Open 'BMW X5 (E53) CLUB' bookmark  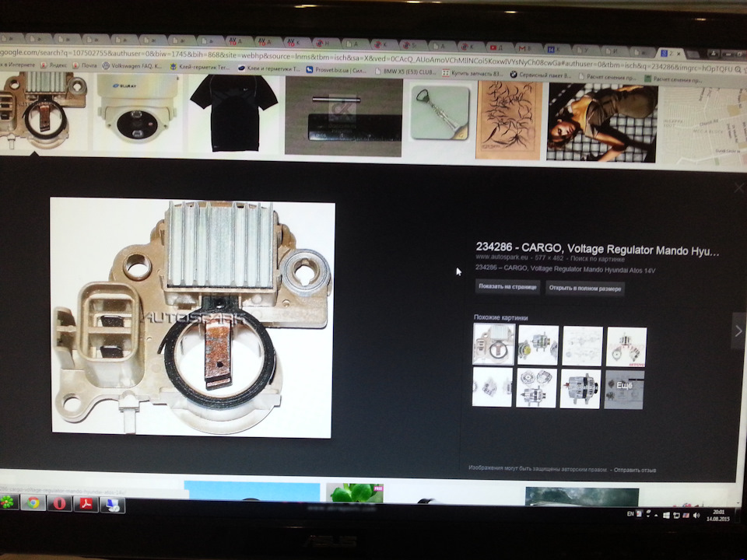pyautogui.click(x=405, y=72)
